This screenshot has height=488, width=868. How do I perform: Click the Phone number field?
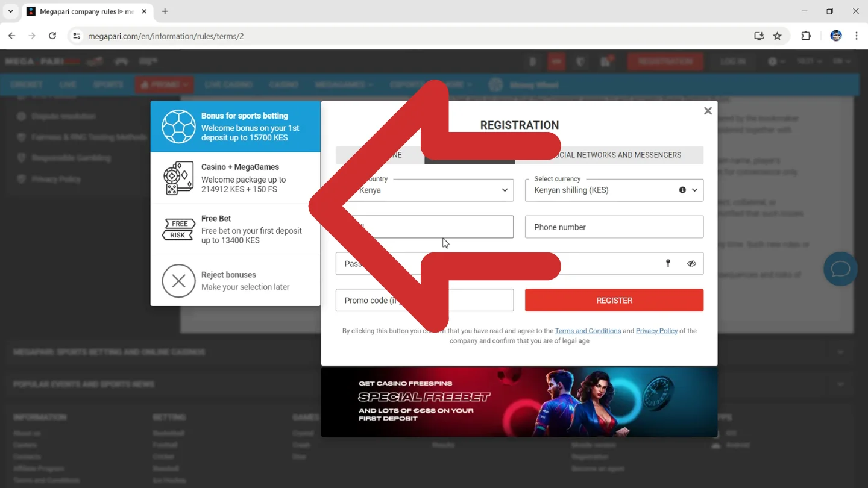(614, 227)
